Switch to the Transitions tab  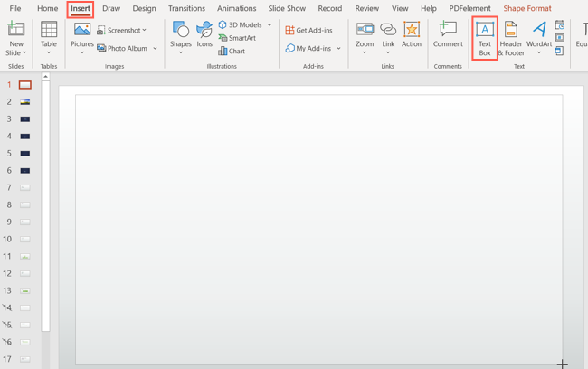[x=186, y=8]
